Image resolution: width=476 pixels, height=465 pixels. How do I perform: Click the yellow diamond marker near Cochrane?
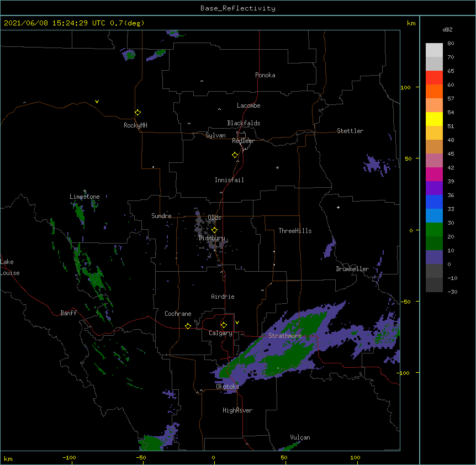(188, 326)
